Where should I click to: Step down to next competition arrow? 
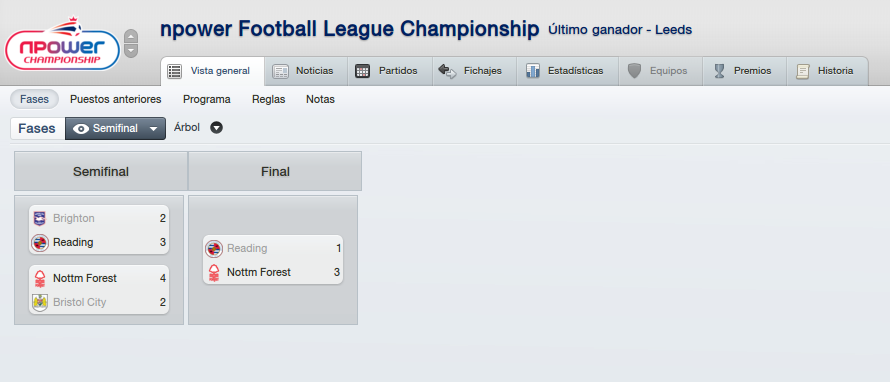click(131, 51)
